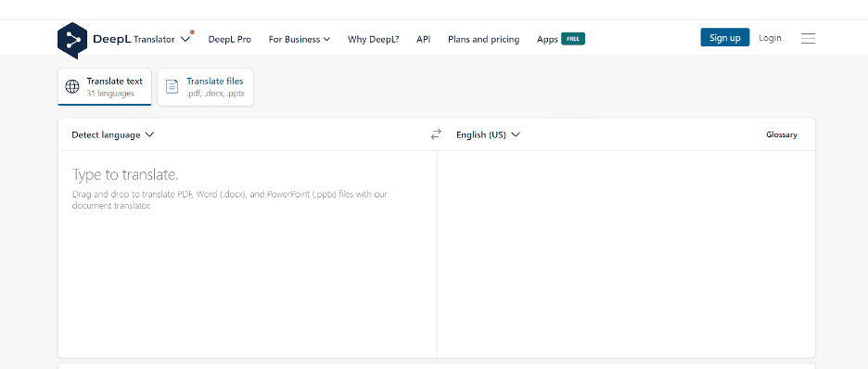Switch to the Translate files tab
This screenshot has height=369, width=868.
pos(205,87)
